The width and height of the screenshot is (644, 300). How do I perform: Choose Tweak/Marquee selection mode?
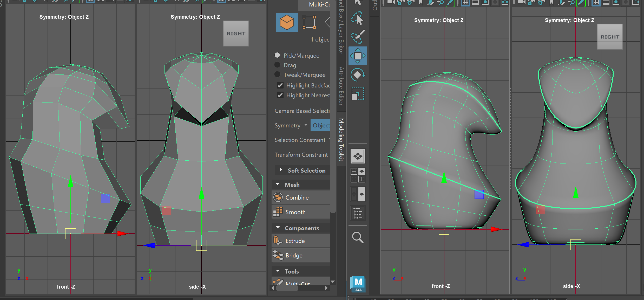pos(277,74)
